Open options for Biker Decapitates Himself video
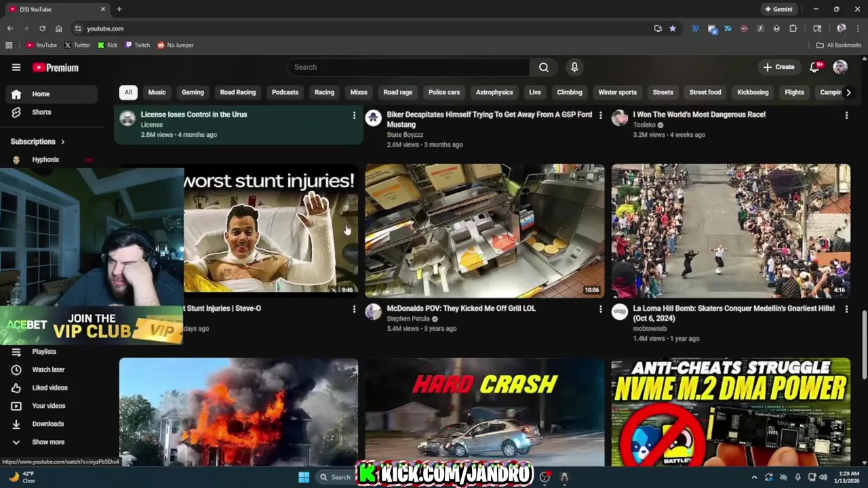This screenshot has height=488, width=868. pyautogui.click(x=600, y=115)
